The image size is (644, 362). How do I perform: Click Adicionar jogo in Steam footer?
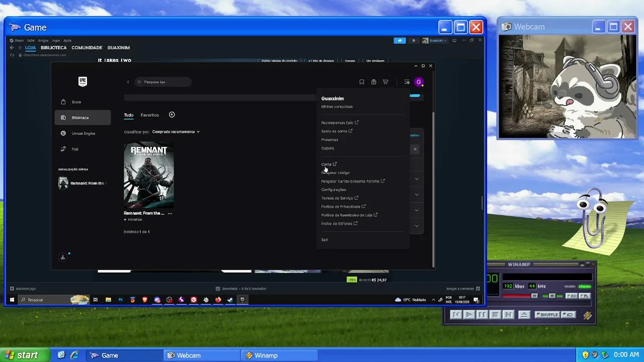[23, 289]
